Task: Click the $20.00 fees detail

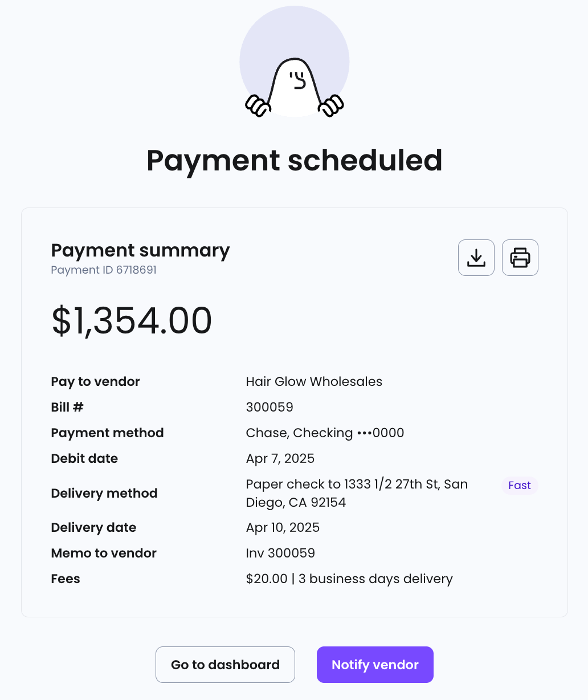Action: click(349, 579)
